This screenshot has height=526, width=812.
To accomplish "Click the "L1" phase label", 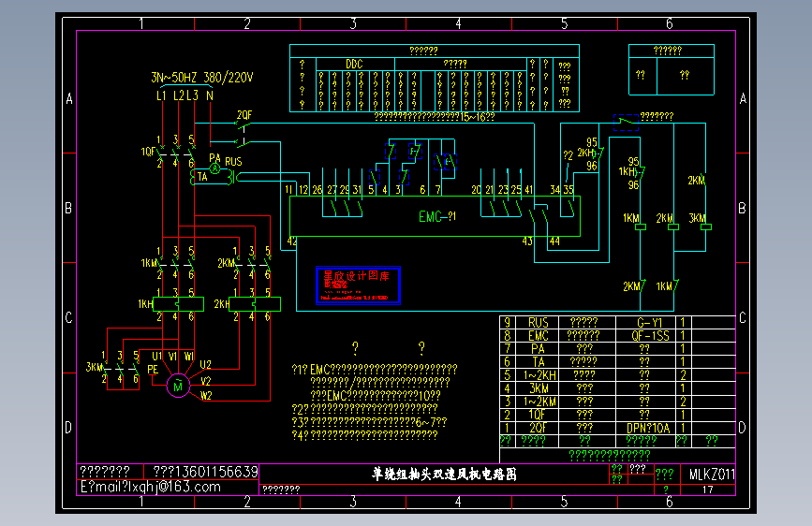I will [x=162, y=95].
